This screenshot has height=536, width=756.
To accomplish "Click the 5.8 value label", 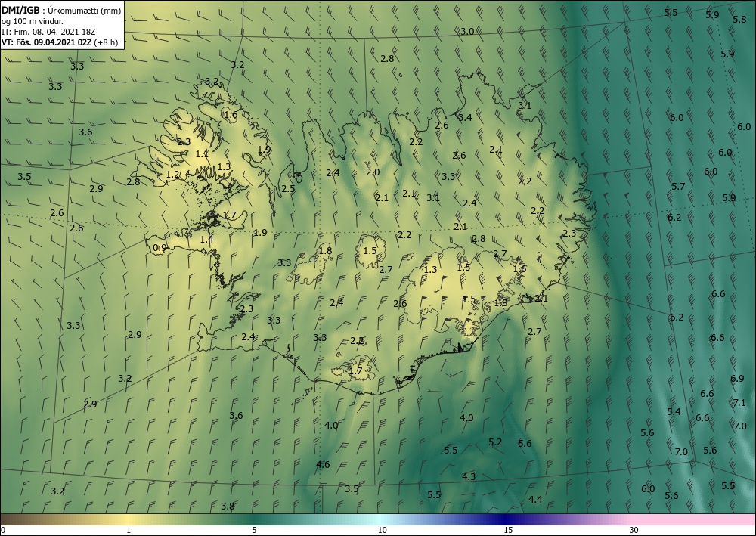I will click(739, 20).
